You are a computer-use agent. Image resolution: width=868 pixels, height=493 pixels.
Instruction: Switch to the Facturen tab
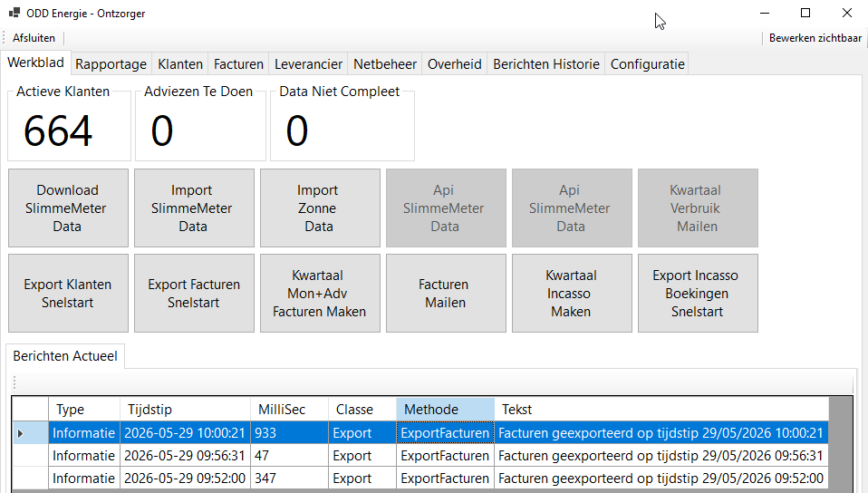point(238,64)
